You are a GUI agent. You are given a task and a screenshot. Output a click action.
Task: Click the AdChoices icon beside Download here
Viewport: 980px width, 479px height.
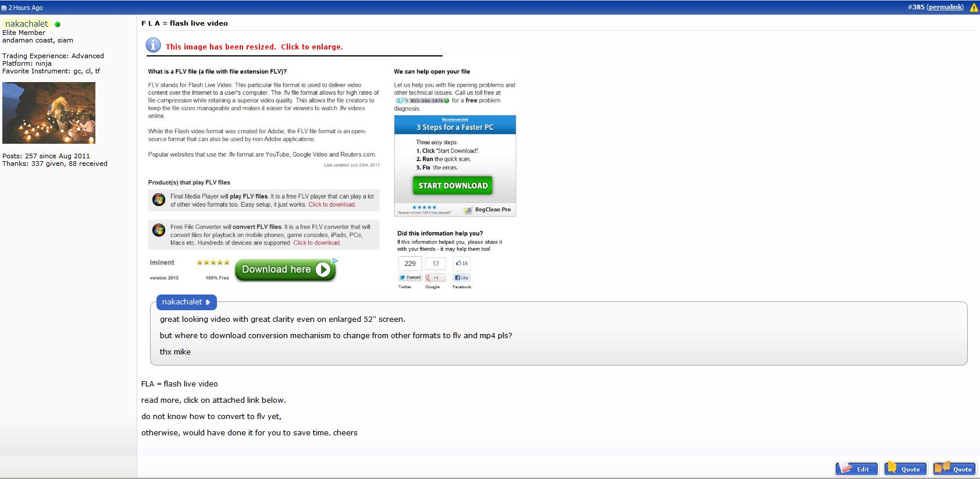tap(335, 261)
